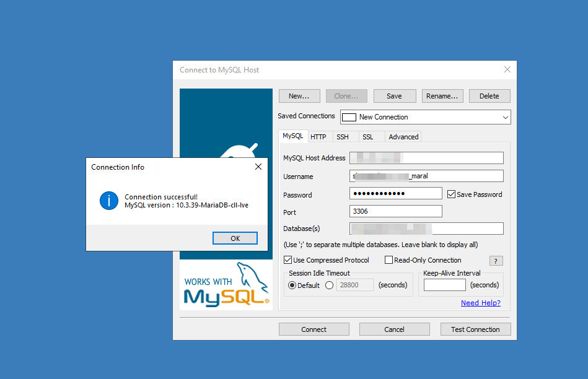This screenshot has height=379, width=588.
Task: Choose the custom 28800 seconds timeout option
Action: (x=329, y=285)
